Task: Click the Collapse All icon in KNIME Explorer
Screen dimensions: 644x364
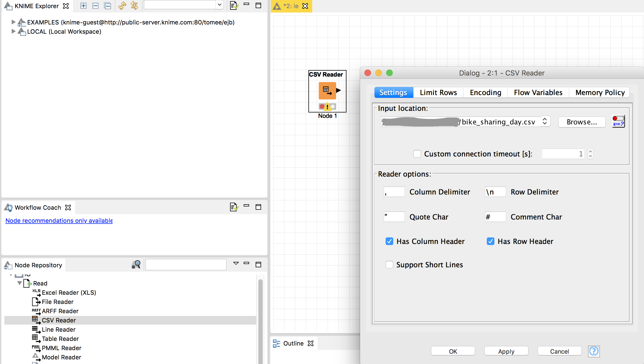Action: click(x=95, y=6)
